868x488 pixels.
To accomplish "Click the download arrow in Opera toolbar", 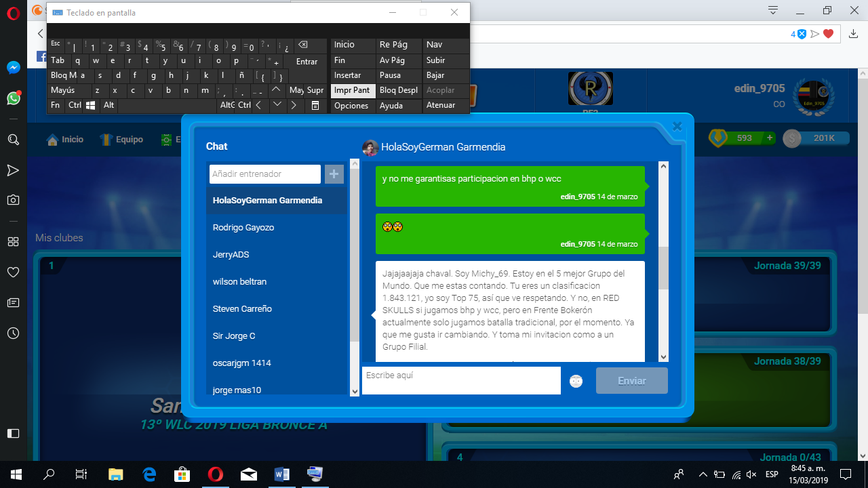I will point(853,34).
